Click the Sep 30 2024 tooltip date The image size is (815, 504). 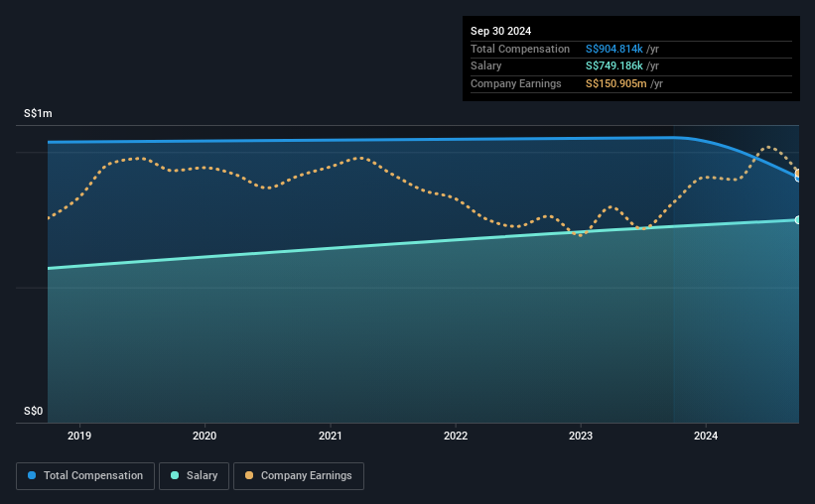click(x=500, y=31)
